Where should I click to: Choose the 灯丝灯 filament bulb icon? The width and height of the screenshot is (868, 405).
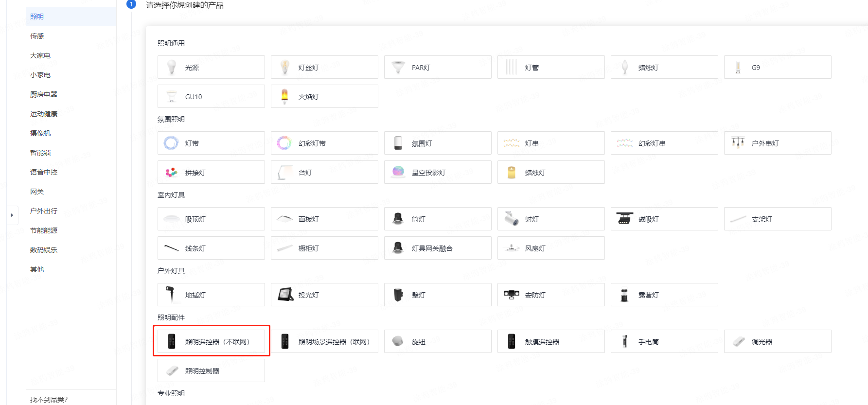point(285,67)
